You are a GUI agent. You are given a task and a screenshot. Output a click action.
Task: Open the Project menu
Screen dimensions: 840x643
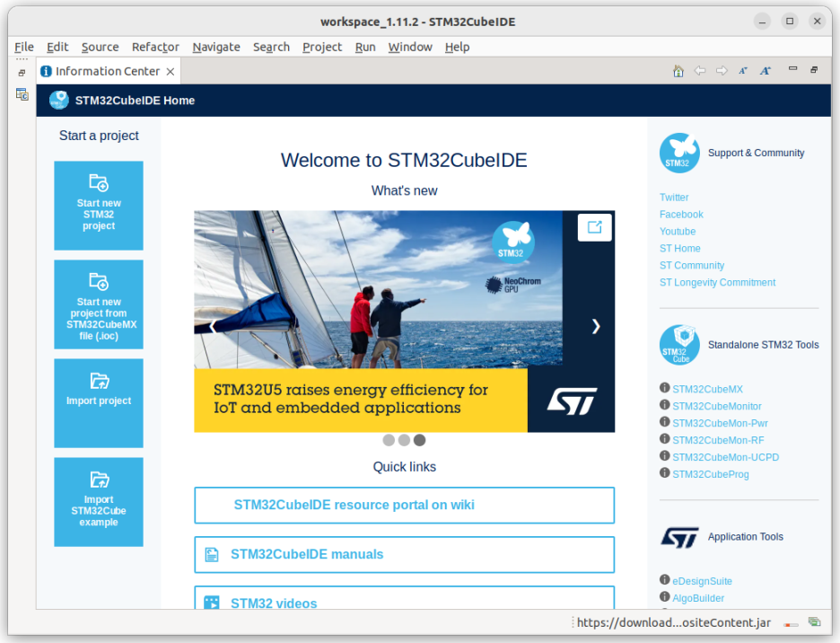pyautogui.click(x=322, y=48)
